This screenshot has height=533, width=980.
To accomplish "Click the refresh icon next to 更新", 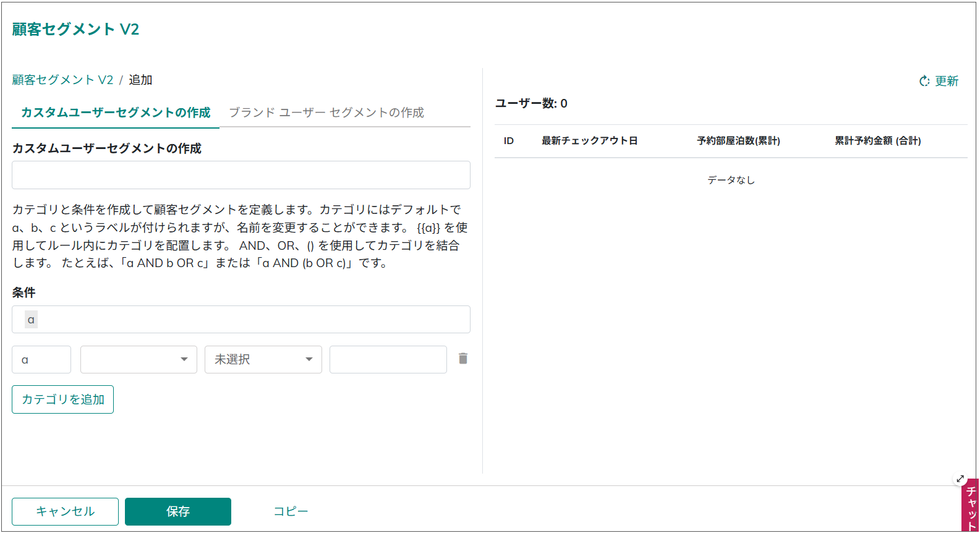I will (x=924, y=81).
